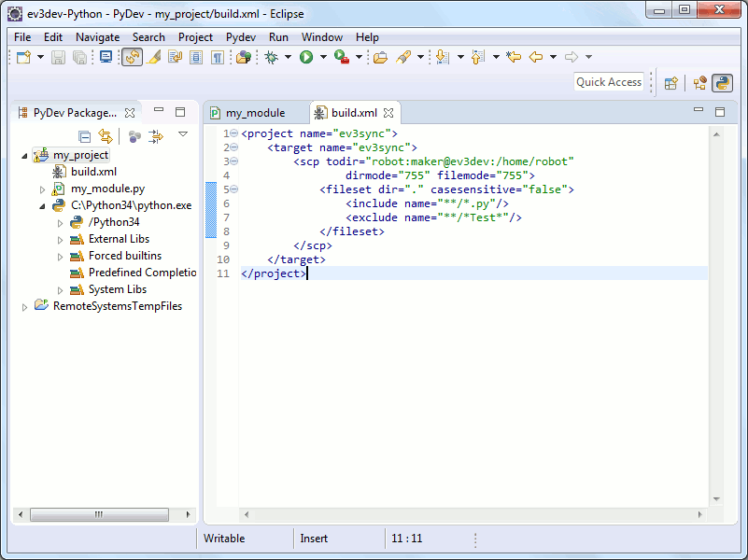
Task: Open the Window menu
Action: pyautogui.click(x=321, y=37)
